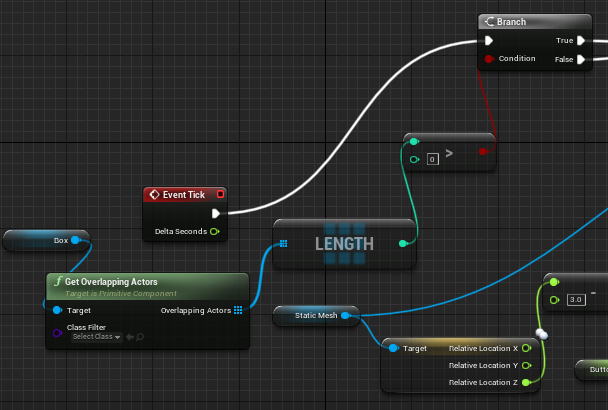Click the Delta Seconds output pin
This screenshot has width=608, height=410.
pos(214,232)
